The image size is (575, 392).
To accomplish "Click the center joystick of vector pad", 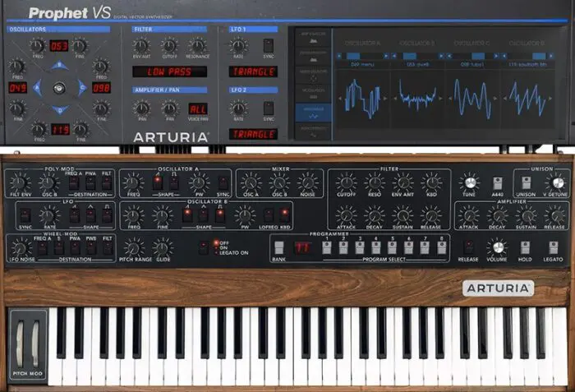I will tap(59, 88).
